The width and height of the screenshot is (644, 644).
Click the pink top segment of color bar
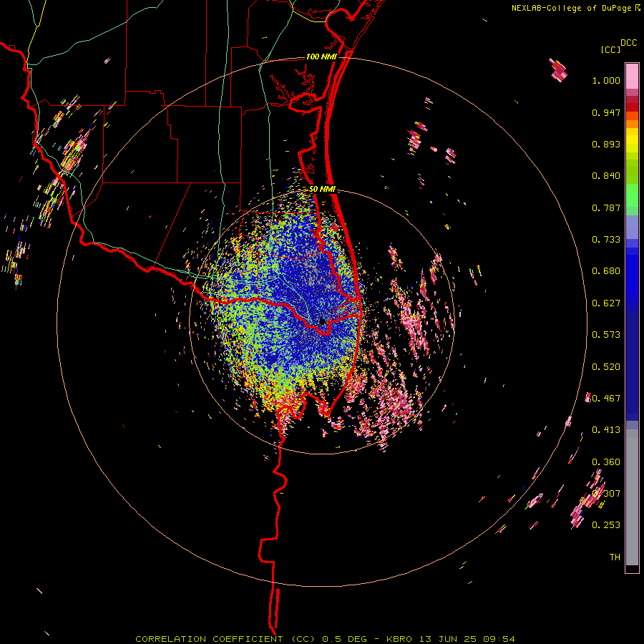[x=632, y=76]
